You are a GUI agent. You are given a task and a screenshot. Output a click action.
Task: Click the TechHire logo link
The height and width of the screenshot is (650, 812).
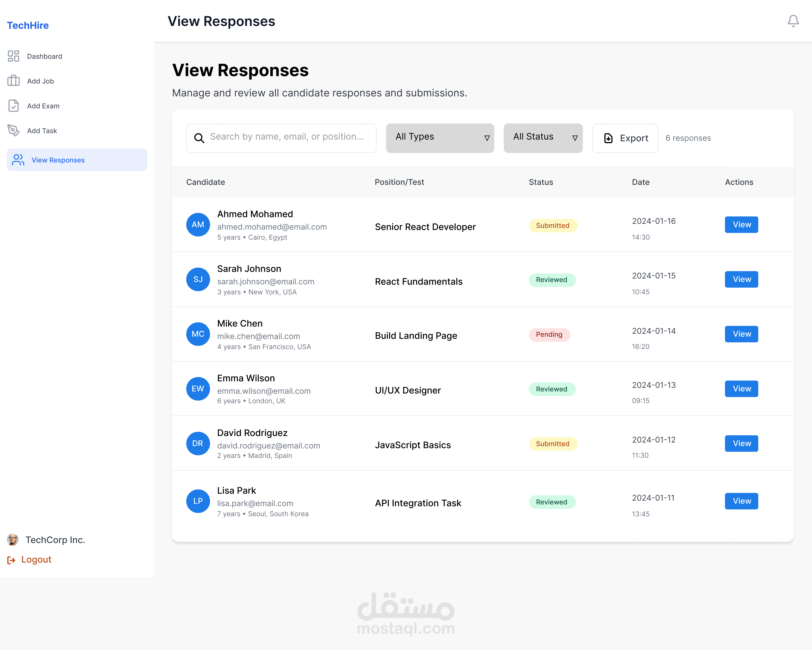click(28, 25)
